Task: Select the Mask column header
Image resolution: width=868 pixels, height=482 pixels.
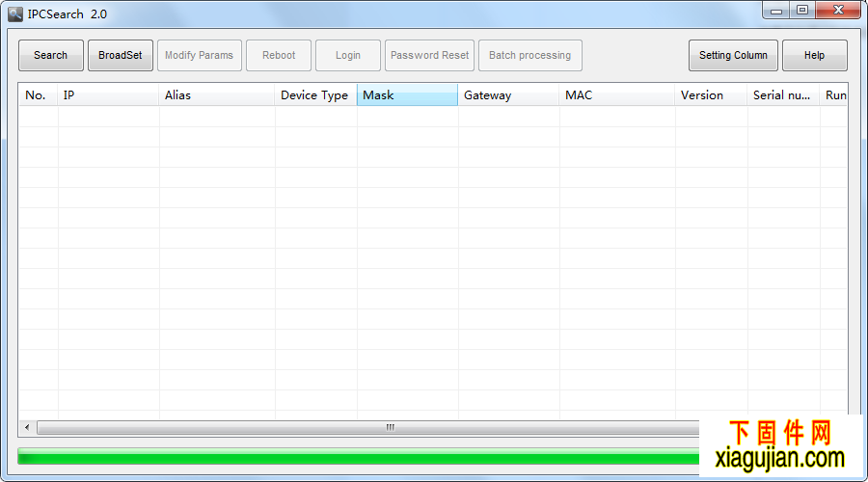Action: pyautogui.click(x=407, y=95)
